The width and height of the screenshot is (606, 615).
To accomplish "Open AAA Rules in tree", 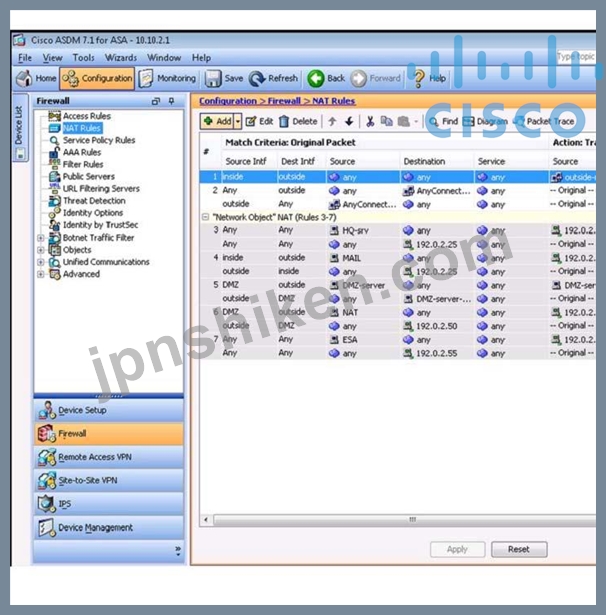I will coord(82,152).
